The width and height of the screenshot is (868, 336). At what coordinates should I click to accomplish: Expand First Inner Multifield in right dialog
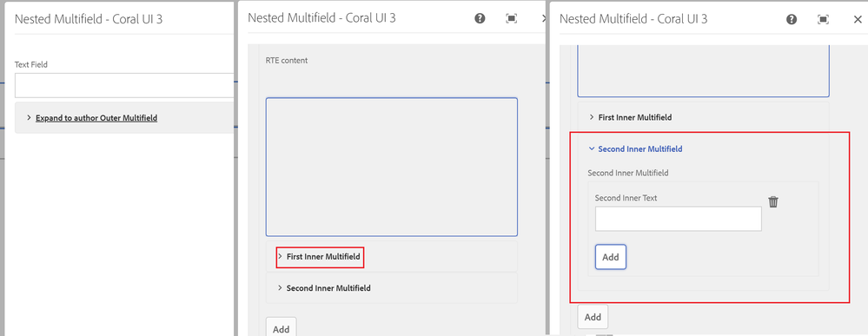635,117
